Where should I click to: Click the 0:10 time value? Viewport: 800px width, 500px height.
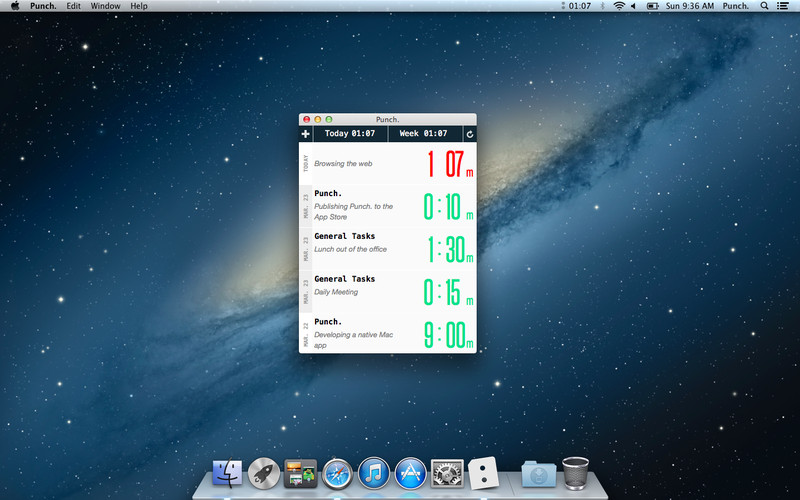point(448,207)
